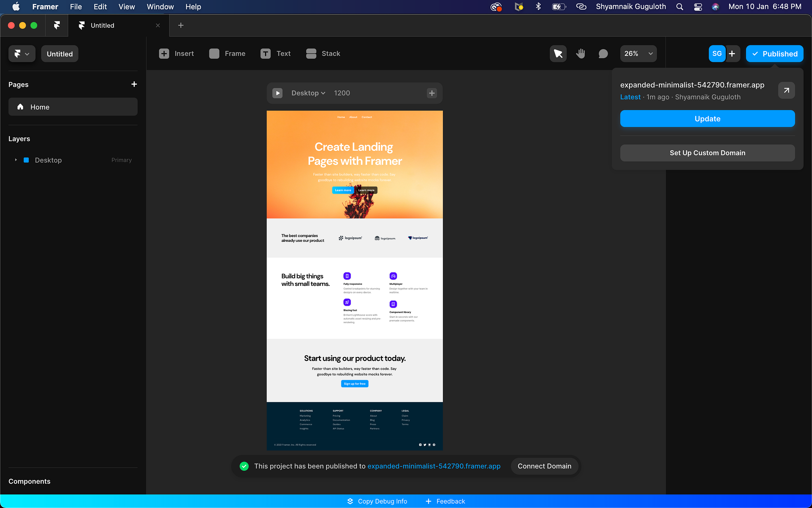This screenshot has width=812, height=508.
Task: Open the Framer logo main menu dropdown
Action: tap(22, 54)
